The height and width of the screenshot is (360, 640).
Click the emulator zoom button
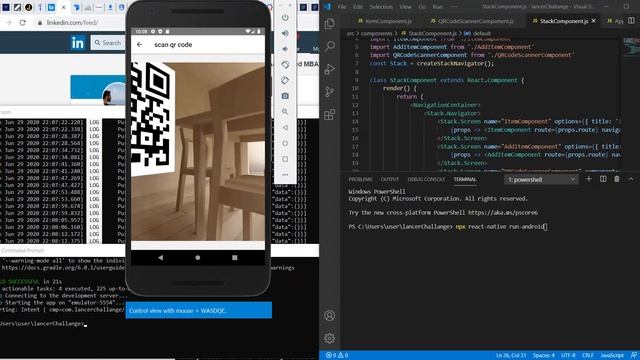point(285,112)
